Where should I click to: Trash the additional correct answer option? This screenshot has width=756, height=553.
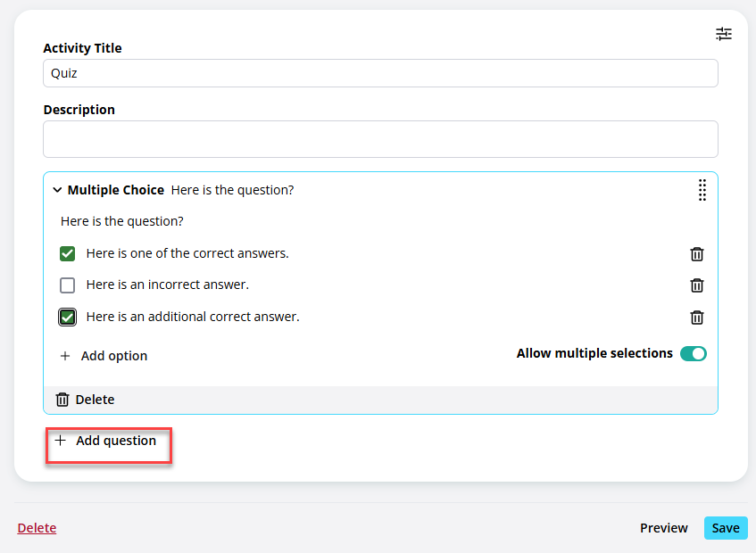[697, 318]
